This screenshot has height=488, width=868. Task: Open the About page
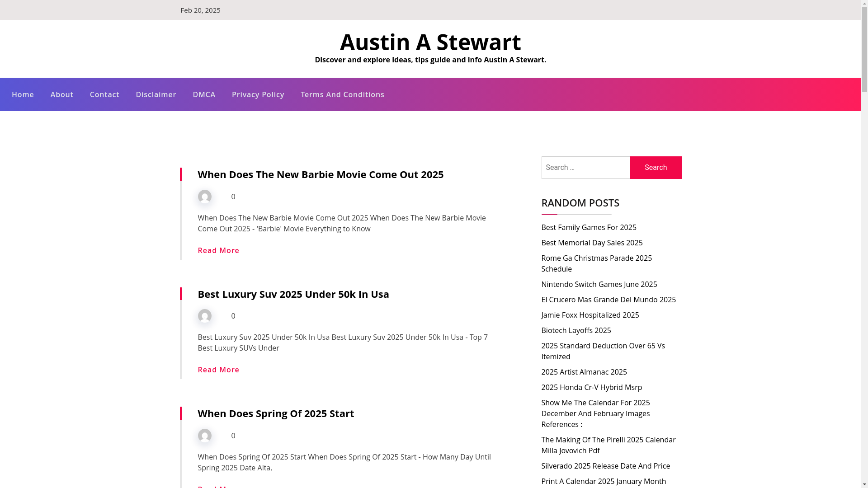pyautogui.click(x=62, y=94)
